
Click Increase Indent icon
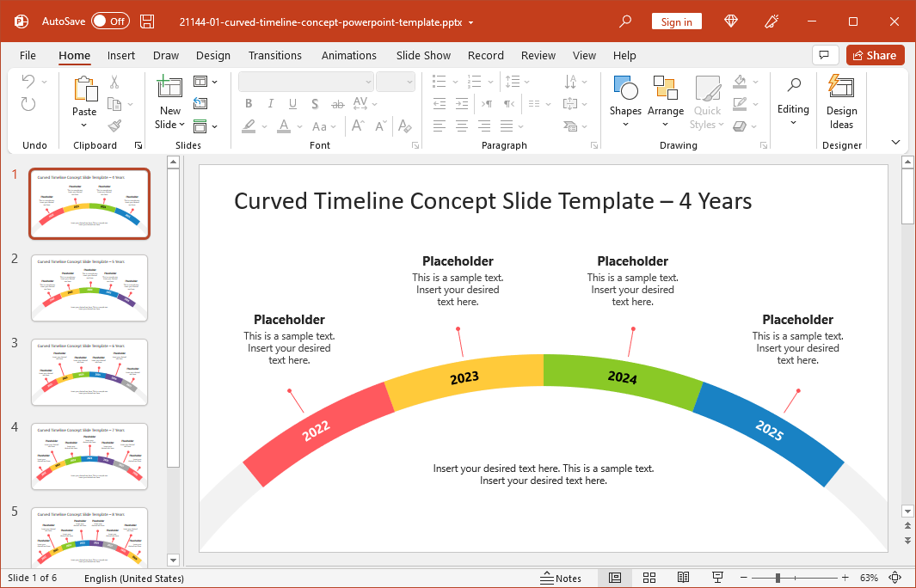click(x=462, y=103)
